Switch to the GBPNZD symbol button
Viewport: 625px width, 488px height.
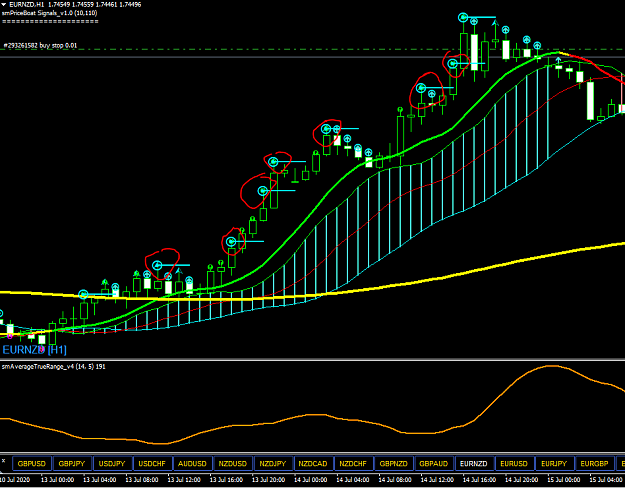pyautogui.click(x=394, y=464)
